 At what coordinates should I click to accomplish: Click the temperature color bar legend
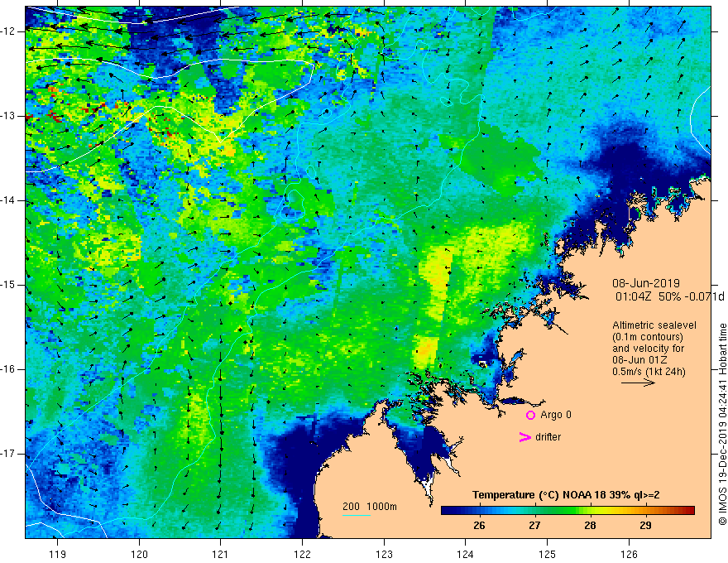point(568,510)
